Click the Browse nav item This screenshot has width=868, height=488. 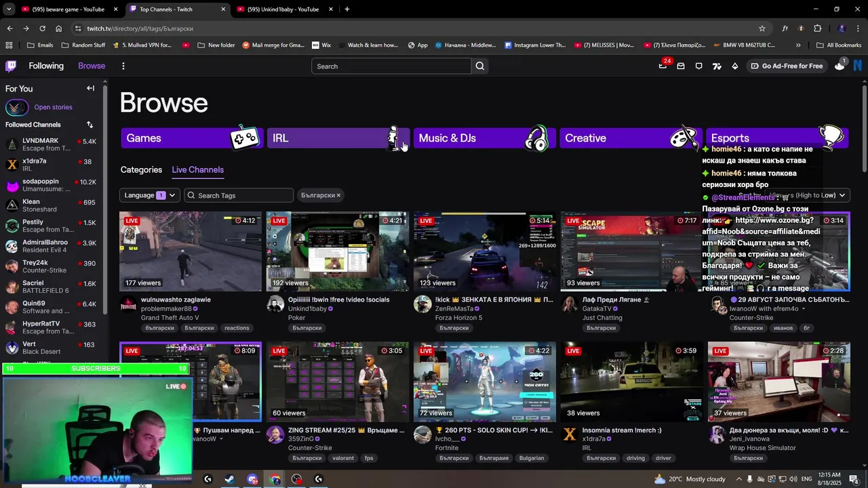pos(92,66)
